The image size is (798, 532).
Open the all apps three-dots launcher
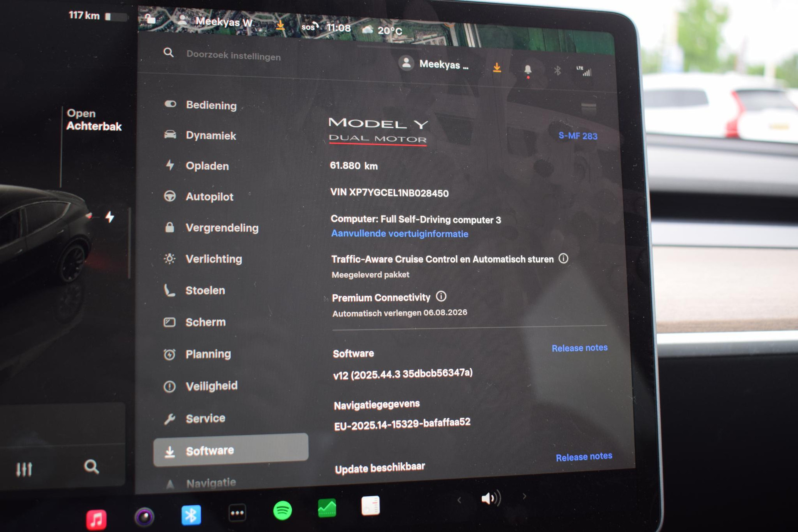point(237,513)
